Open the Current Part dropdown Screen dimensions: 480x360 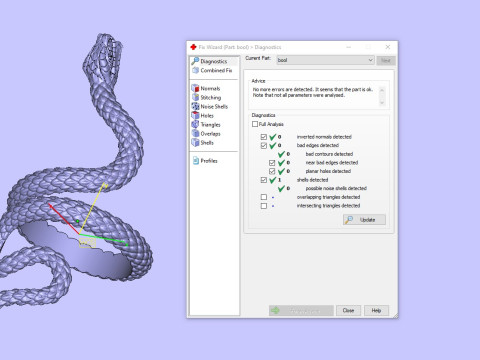(x=325, y=60)
